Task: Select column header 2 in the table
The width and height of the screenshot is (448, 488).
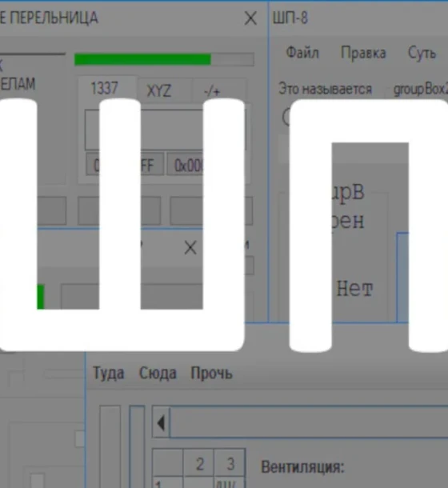Action: [x=199, y=464]
